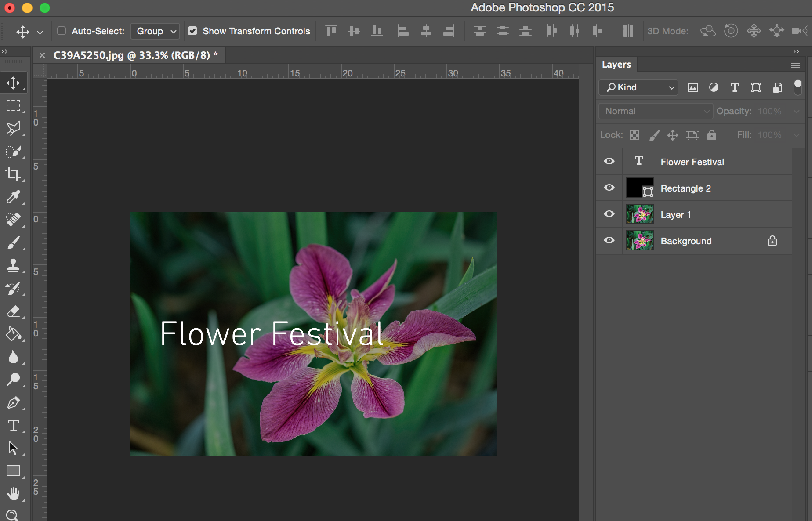Click Lock transparent pixels button

coord(634,135)
